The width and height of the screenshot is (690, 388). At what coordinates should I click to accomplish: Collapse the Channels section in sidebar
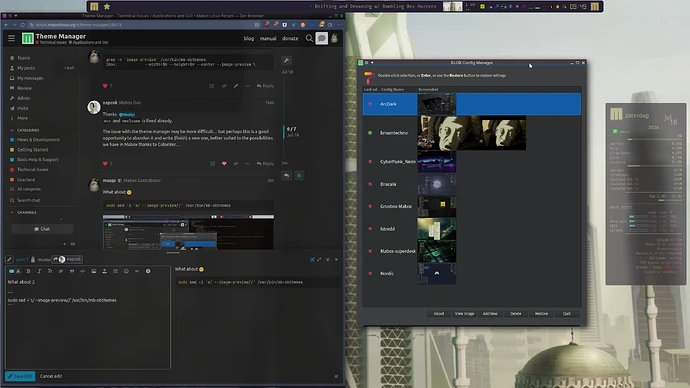coord(12,212)
